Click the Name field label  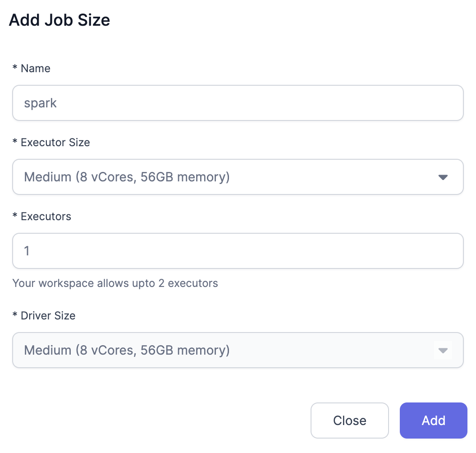[x=36, y=69]
